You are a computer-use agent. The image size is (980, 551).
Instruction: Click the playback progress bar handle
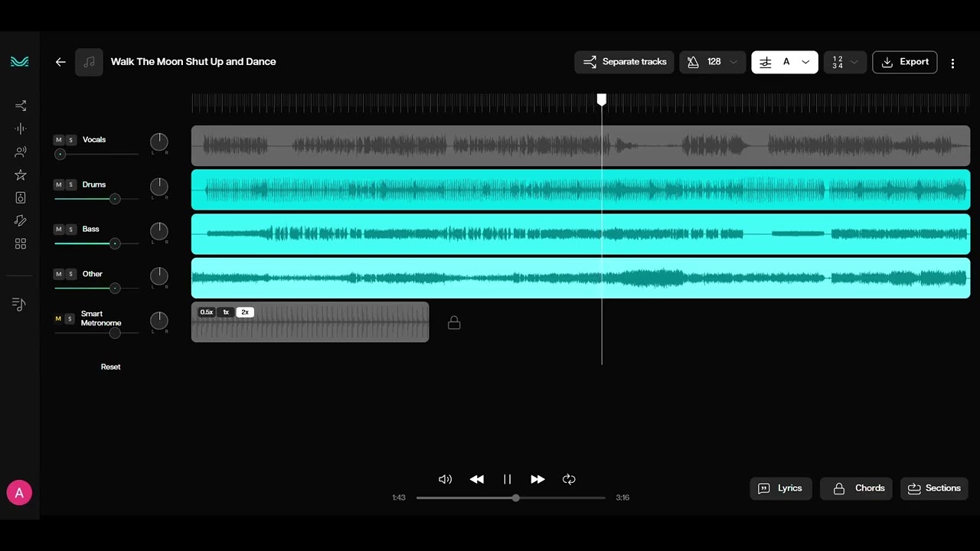pos(516,497)
